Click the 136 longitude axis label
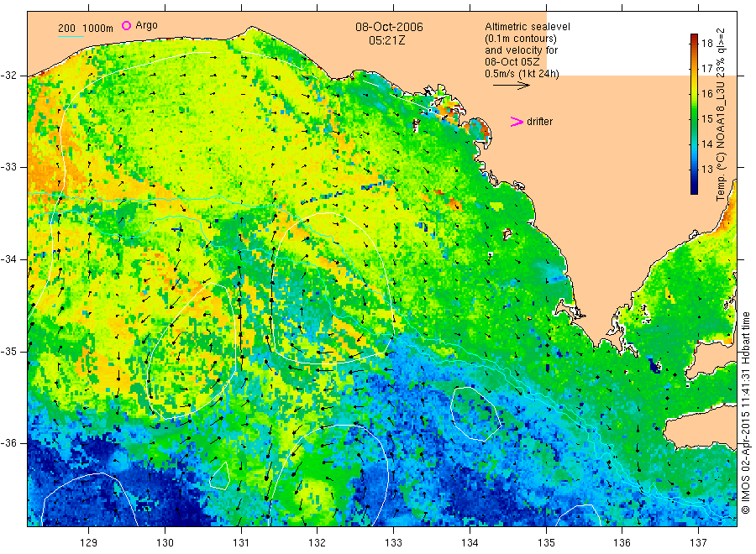The image size is (756, 554). (x=622, y=543)
